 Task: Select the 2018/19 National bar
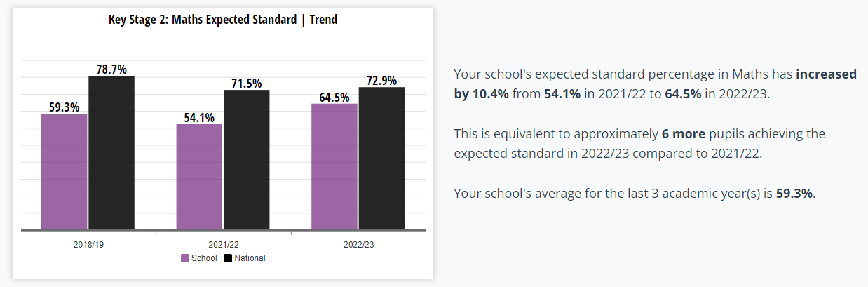pos(111,152)
